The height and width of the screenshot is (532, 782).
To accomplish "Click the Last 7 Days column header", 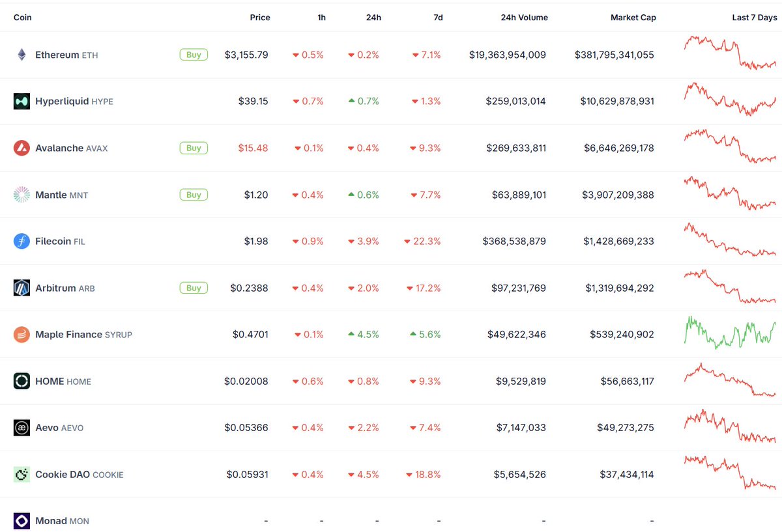I will [755, 18].
